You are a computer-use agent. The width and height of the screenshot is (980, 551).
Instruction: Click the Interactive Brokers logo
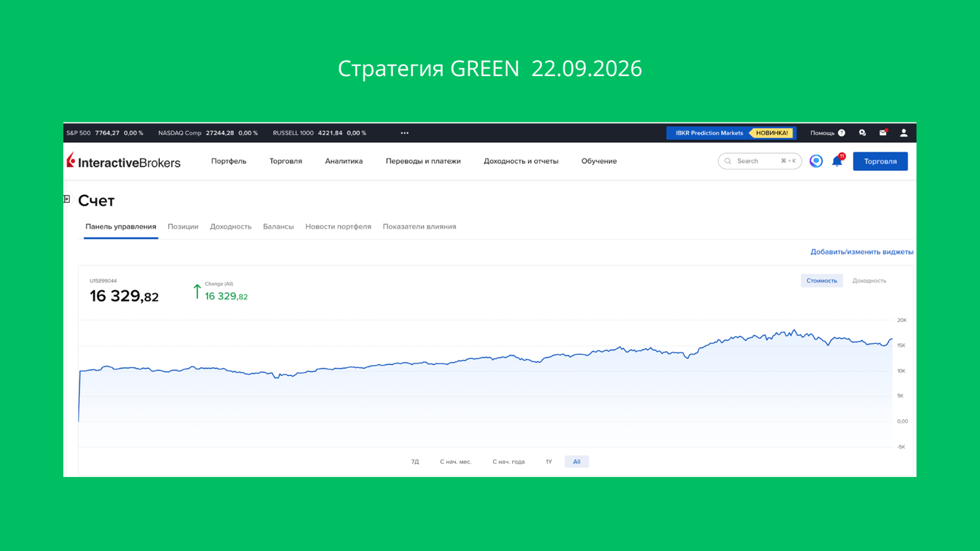pyautogui.click(x=124, y=161)
